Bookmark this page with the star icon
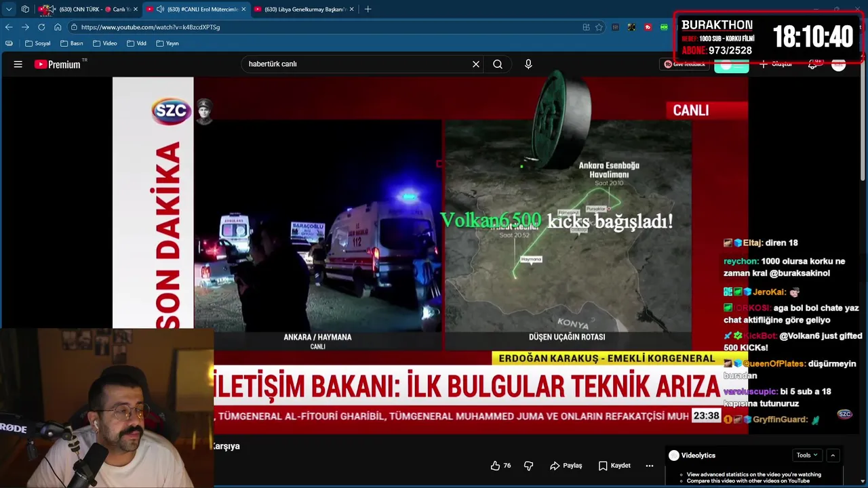 click(x=599, y=27)
